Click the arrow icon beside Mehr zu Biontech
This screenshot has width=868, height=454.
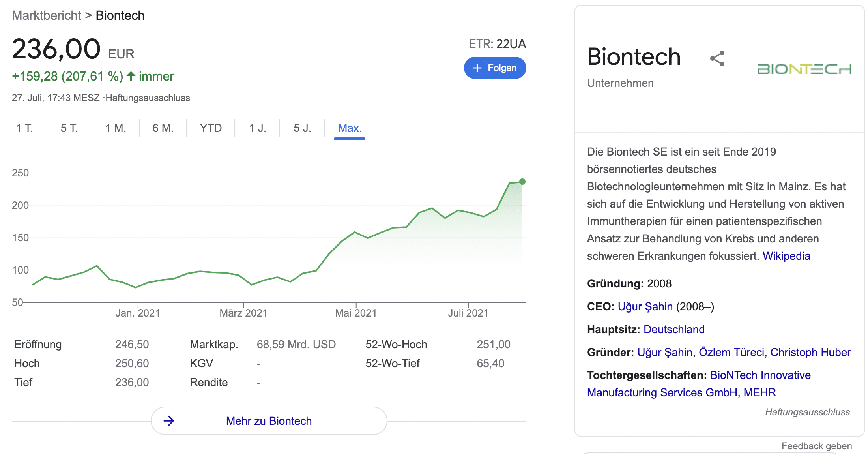coord(169,421)
